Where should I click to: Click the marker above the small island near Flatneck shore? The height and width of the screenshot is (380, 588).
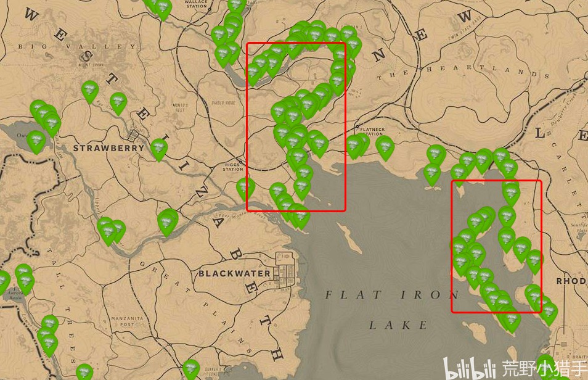click(432, 174)
